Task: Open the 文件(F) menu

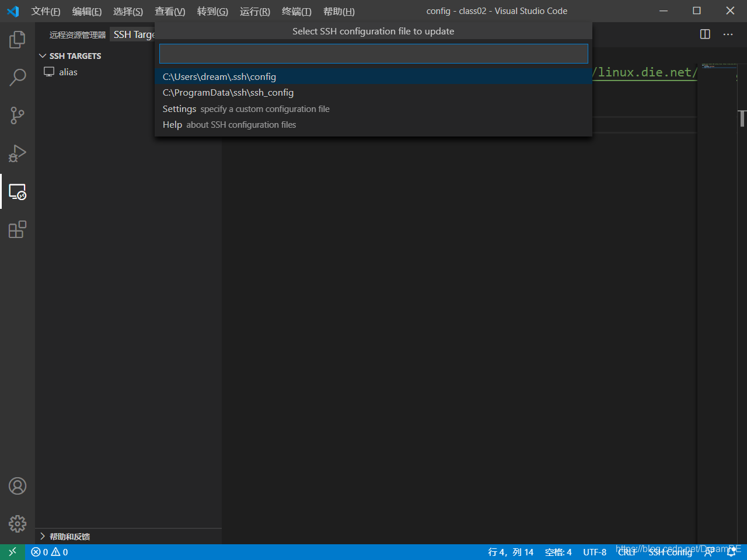Action: tap(46, 11)
